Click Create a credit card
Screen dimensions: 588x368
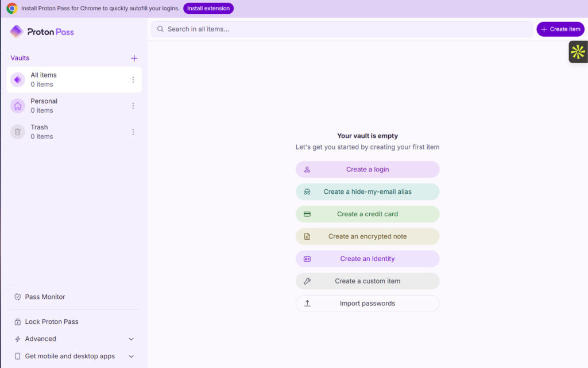[367, 214]
